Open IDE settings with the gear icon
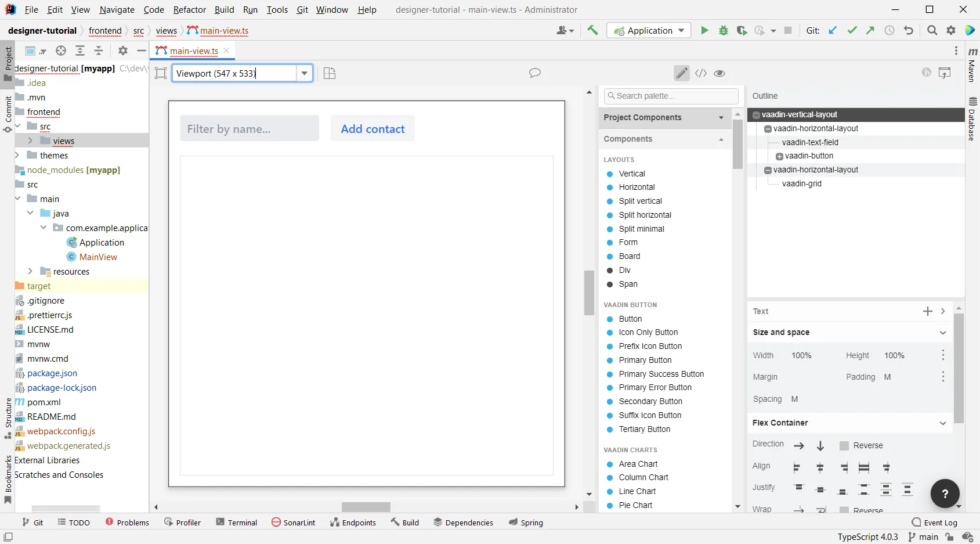 pyautogui.click(x=951, y=30)
